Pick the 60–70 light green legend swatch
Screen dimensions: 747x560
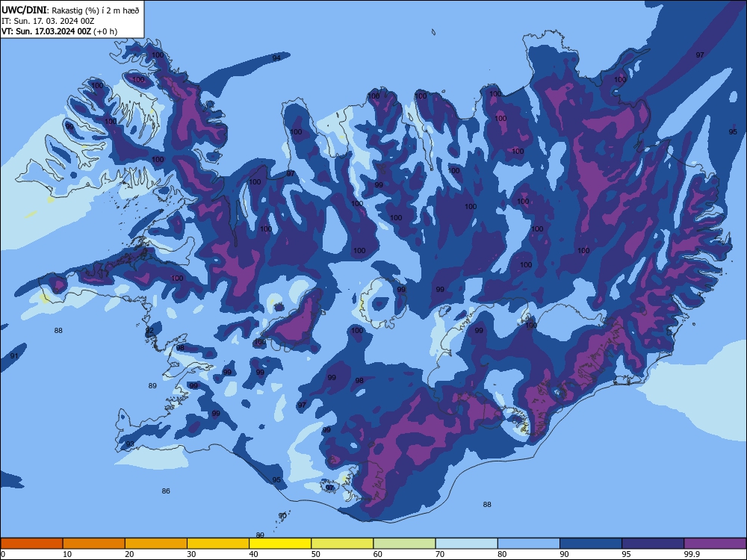(404, 544)
